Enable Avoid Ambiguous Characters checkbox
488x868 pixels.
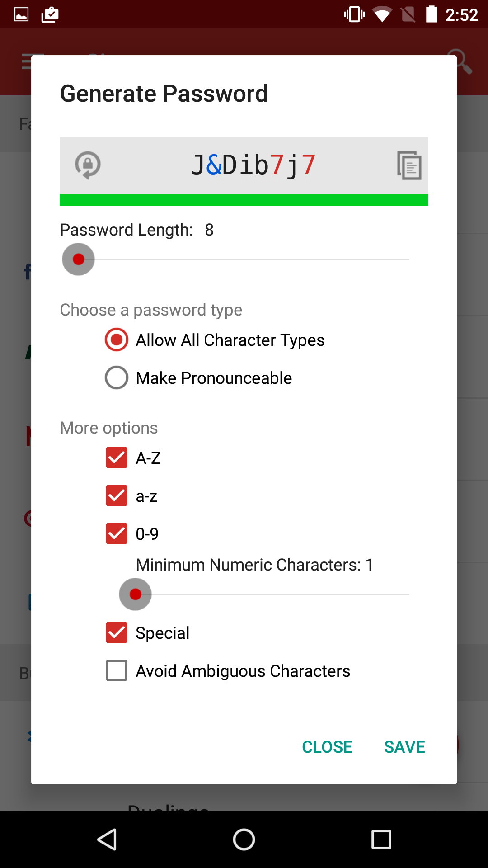pos(117,670)
